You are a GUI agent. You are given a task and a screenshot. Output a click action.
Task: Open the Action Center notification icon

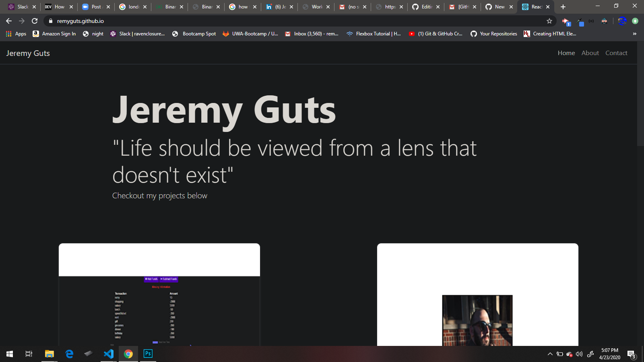[630, 354]
